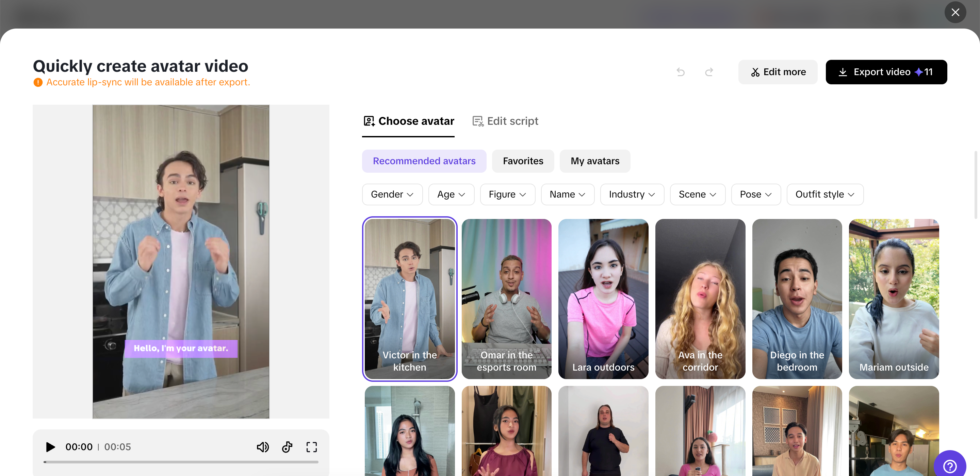
Task: Click the redo arrow icon
Action: [709, 72]
